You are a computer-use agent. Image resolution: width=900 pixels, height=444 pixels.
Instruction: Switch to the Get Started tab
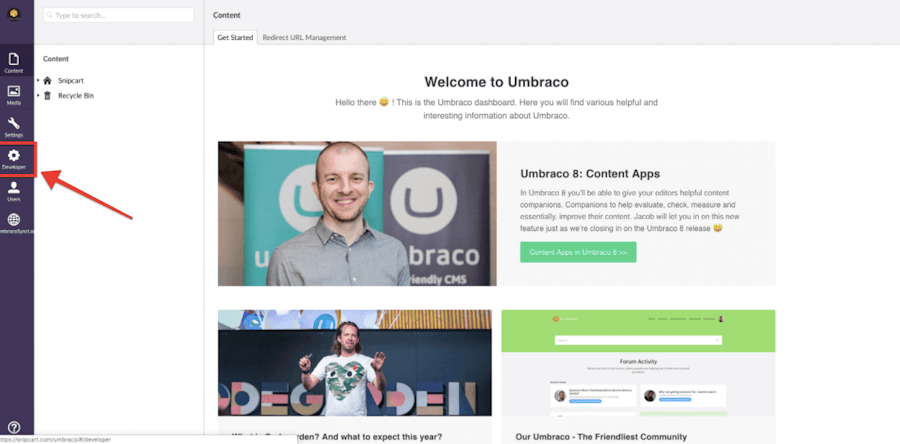[x=235, y=37]
